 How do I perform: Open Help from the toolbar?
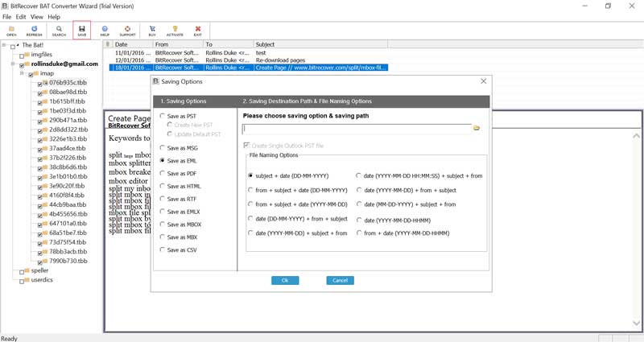105,31
